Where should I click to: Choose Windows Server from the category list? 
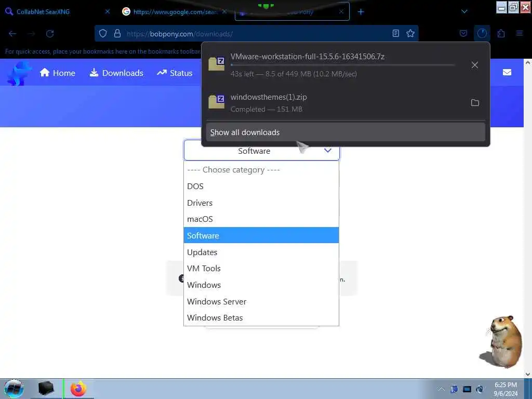[x=261, y=301]
